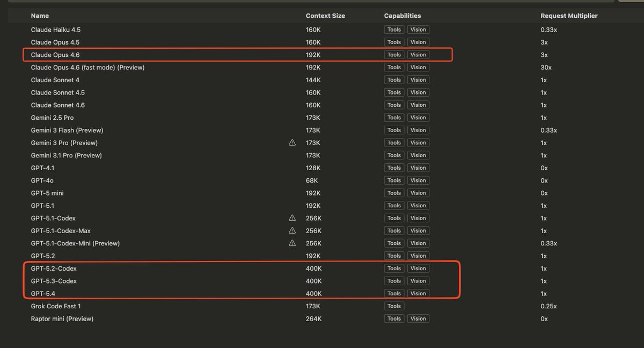Click the 0x multiplier for GPT-5 mini
Viewport: 644px width, 348px height.
point(544,193)
